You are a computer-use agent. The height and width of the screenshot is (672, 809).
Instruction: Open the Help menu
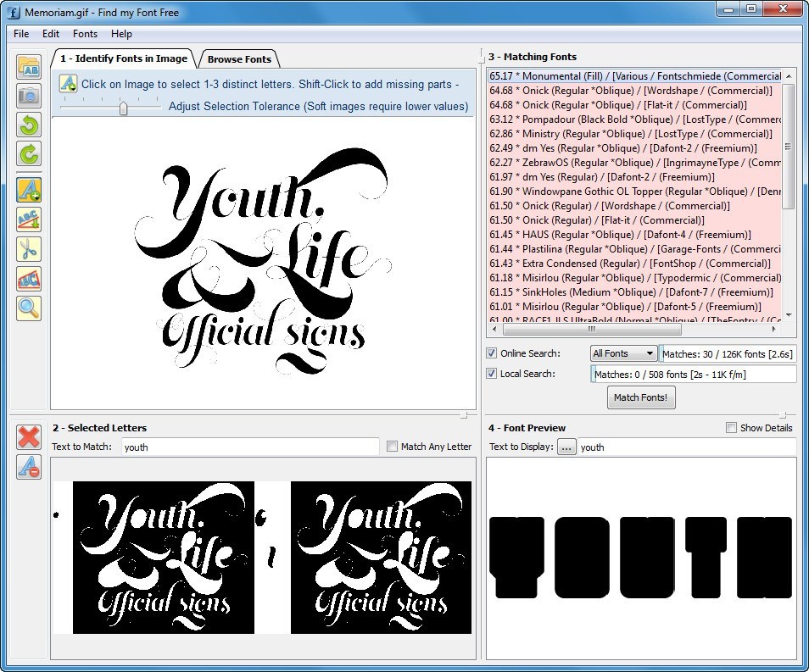[x=121, y=34]
